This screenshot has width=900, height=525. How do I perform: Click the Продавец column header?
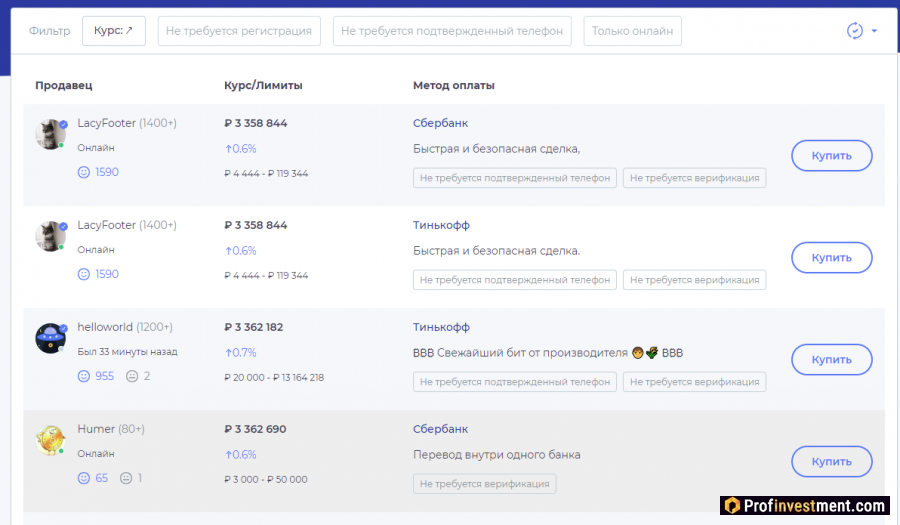click(x=64, y=85)
